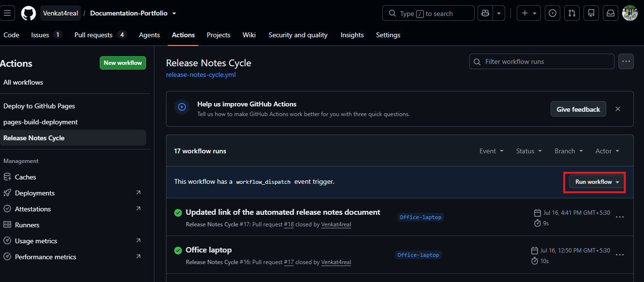
Task: Click success check icon of Office laptop run
Action: point(178,251)
